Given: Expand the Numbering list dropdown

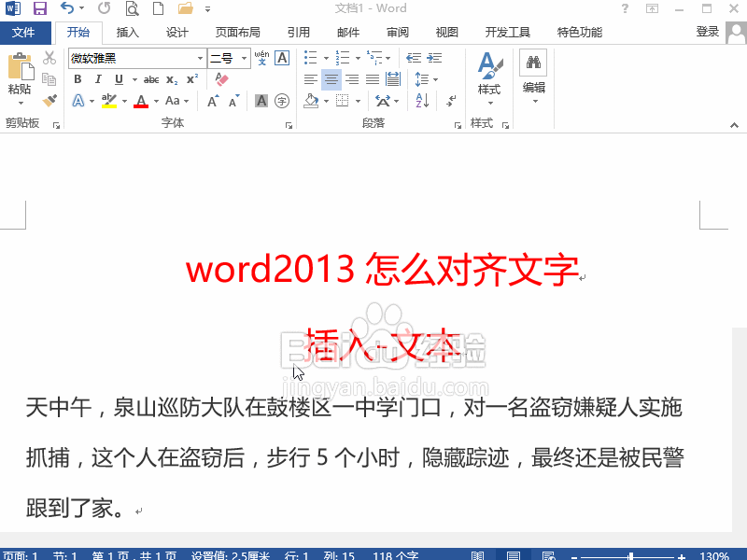Looking at the screenshot, I should [358, 59].
